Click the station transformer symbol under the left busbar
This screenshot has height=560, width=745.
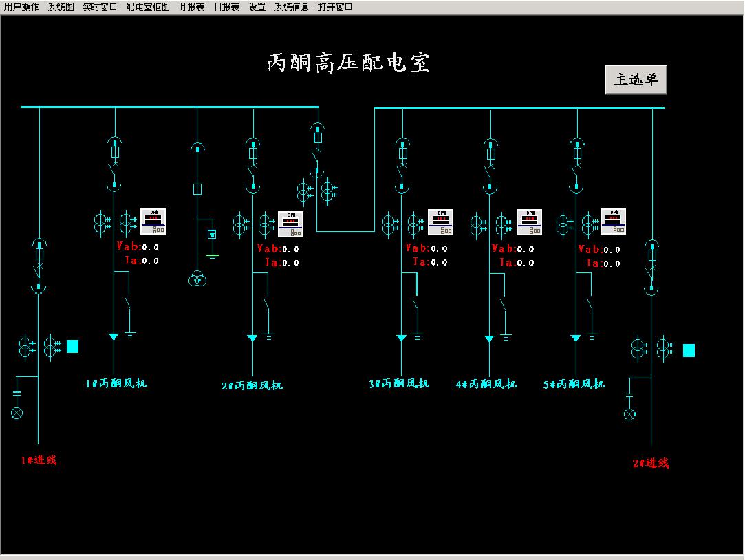(x=197, y=279)
